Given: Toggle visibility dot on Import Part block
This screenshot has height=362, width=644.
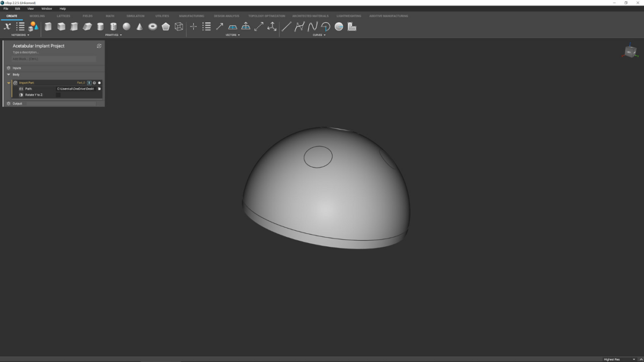Looking at the screenshot, I should [99, 83].
